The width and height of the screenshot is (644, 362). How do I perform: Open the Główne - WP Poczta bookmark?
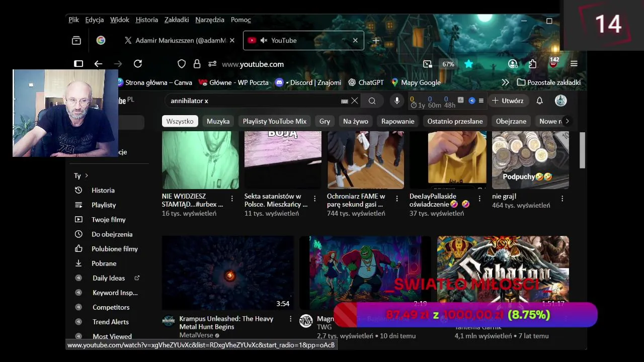234,82
